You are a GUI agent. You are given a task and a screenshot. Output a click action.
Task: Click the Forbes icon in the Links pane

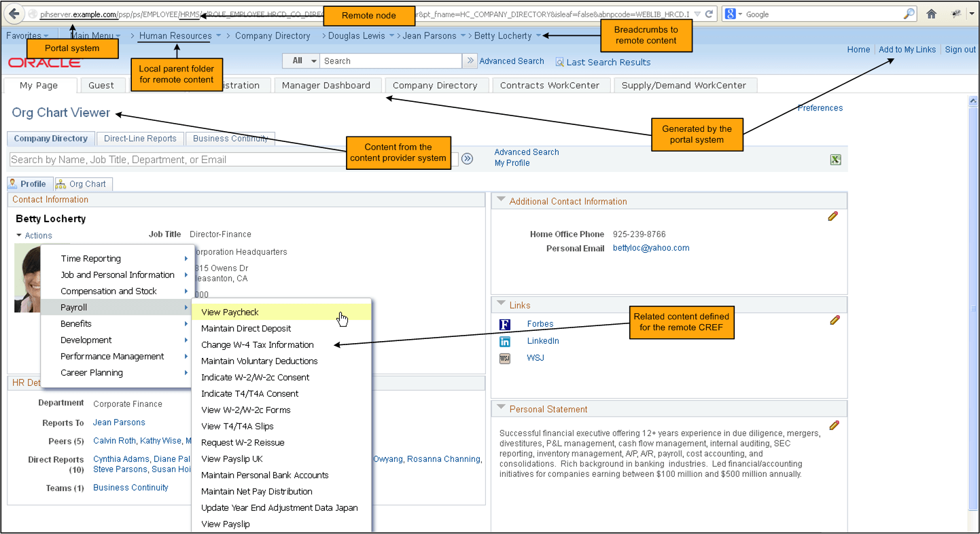click(504, 325)
